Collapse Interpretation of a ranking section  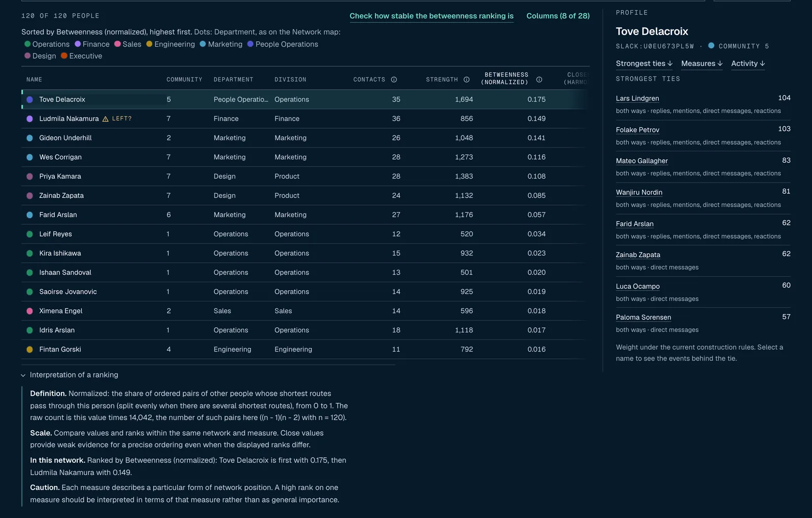70,375
